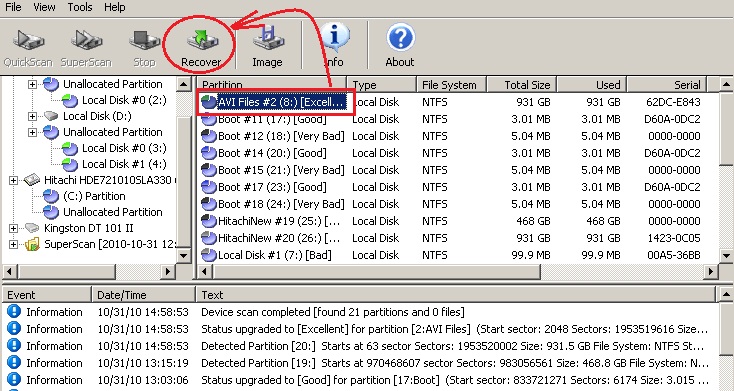Select 'Detected Partition [20:]' log entry
Screen dimensions: 734x391
(359, 346)
